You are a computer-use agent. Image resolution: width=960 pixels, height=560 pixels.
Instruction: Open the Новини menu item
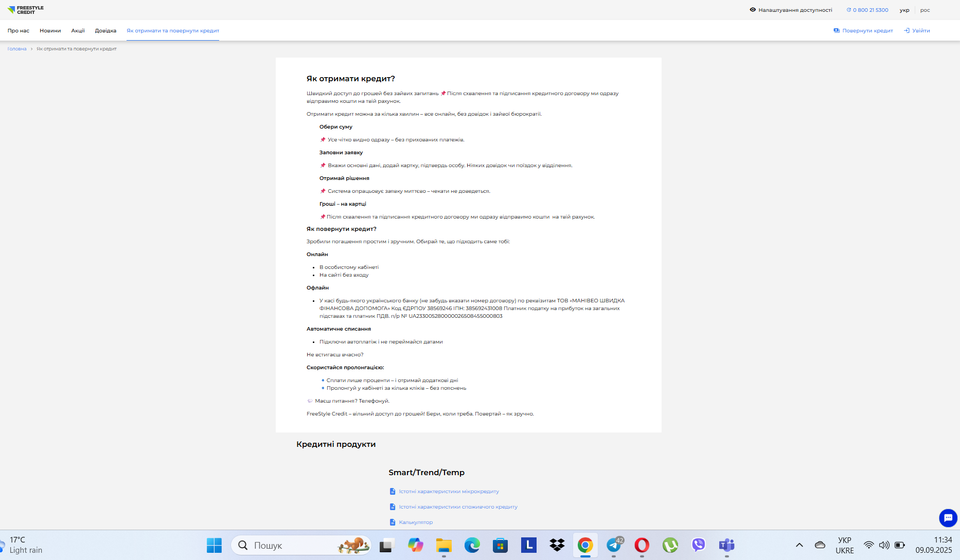click(50, 30)
